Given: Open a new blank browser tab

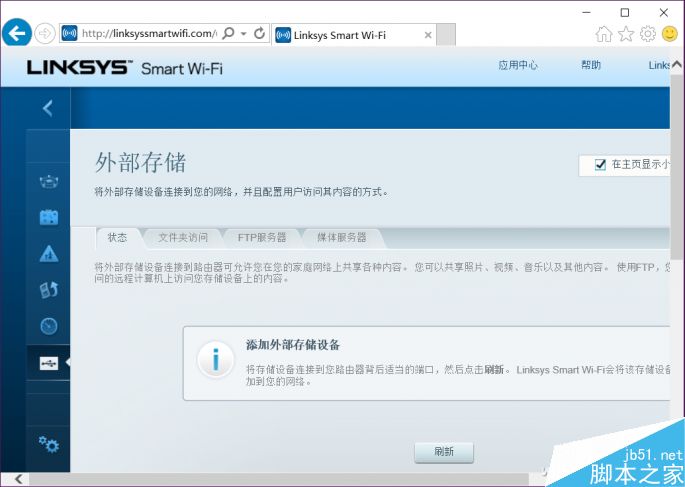Looking at the screenshot, I should 446,35.
